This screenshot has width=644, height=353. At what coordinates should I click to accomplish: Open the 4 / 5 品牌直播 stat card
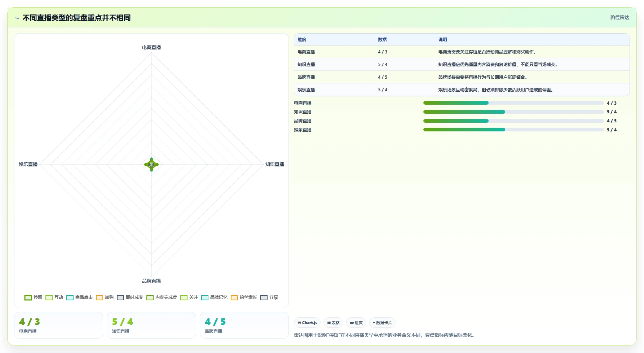(244, 325)
